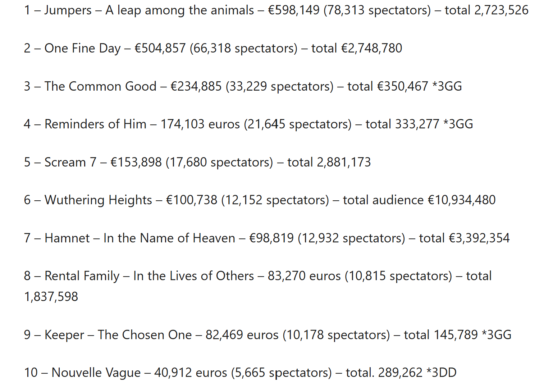Click the Reminders of Him entry
Screen dimensions: 553x392
[x=95, y=124]
